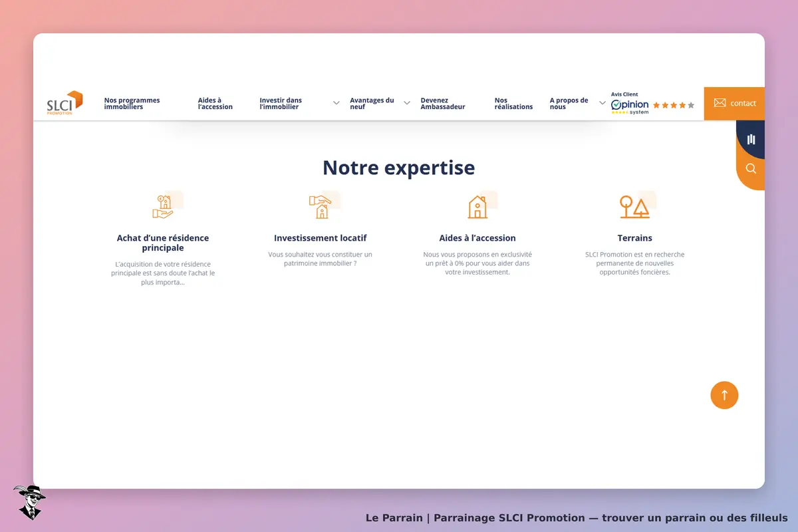Click the mascot logo at bottom left
Image resolution: width=798 pixels, height=532 pixels.
[x=29, y=501]
